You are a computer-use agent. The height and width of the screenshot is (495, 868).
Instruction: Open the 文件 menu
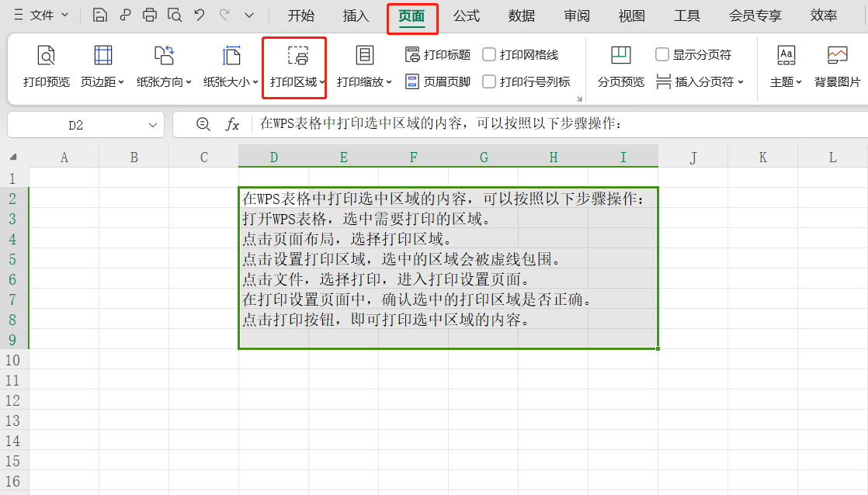41,16
